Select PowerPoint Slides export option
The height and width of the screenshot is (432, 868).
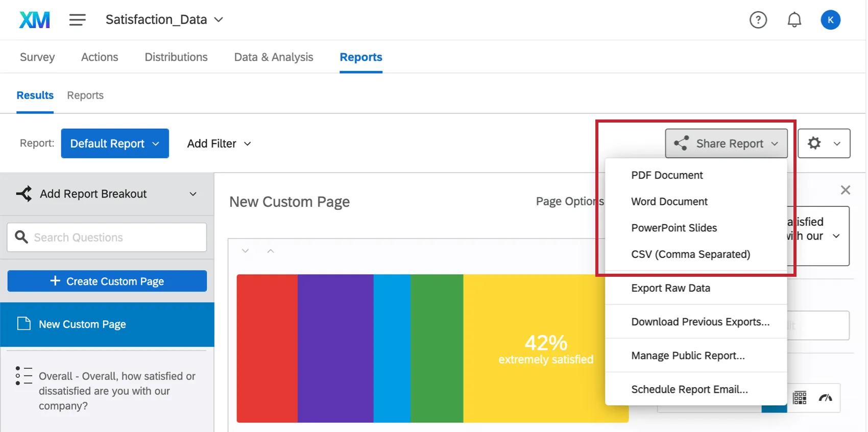pyautogui.click(x=674, y=228)
